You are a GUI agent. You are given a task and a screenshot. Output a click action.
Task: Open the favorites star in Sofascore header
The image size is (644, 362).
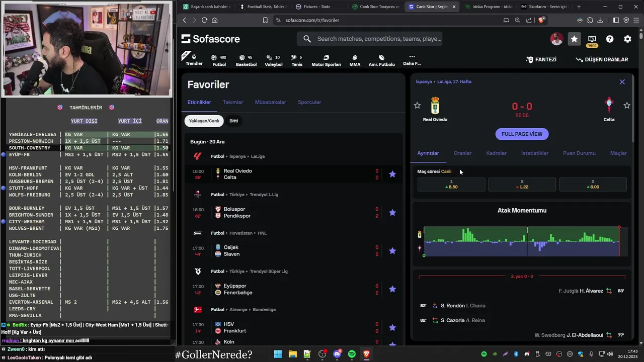[x=574, y=39]
